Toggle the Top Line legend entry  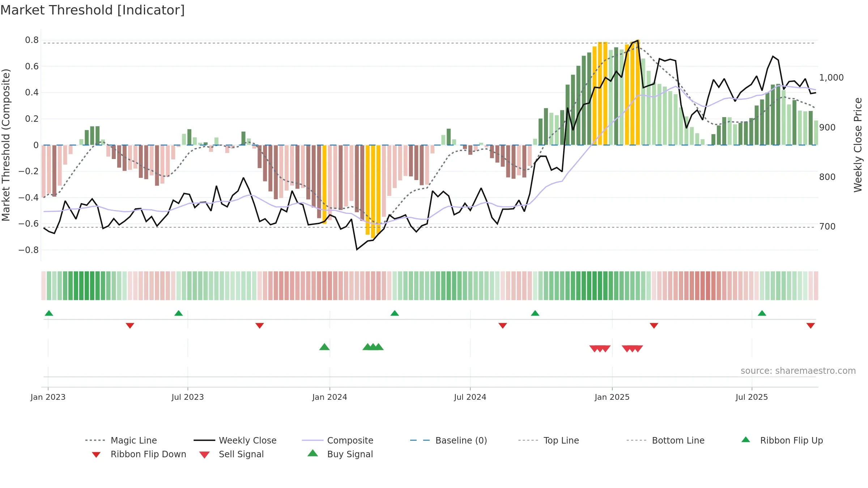(x=548, y=440)
